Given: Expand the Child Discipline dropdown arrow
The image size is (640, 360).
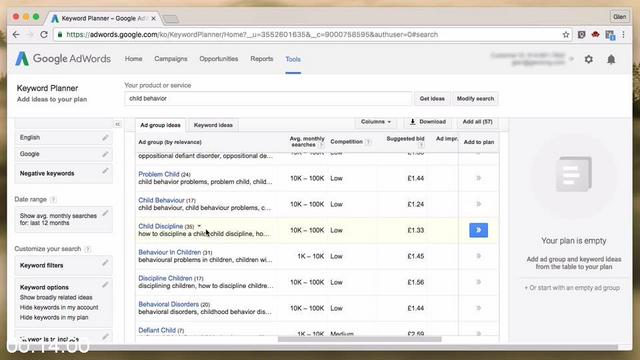Looking at the screenshot, I should pos(200,226).
